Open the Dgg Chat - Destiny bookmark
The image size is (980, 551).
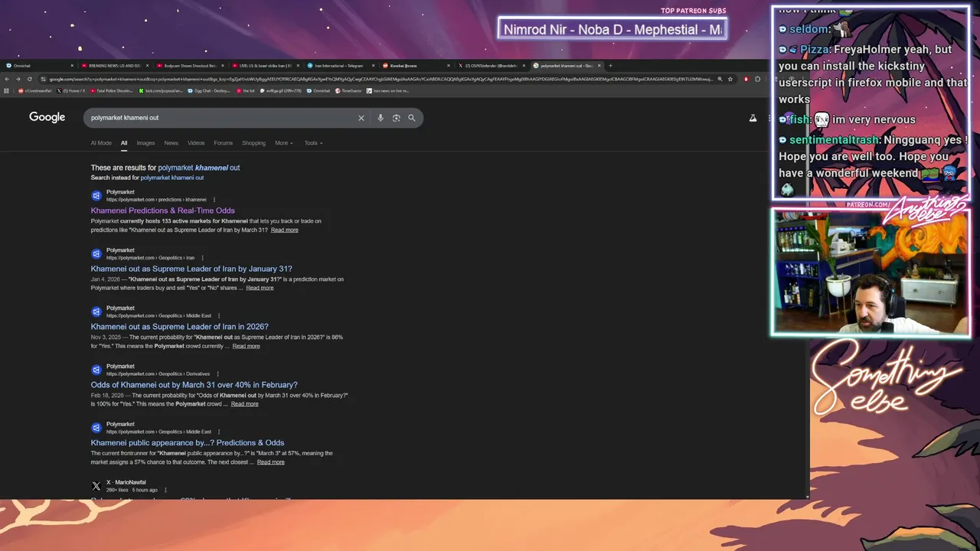pyautogui.click(x=209, y=90)
